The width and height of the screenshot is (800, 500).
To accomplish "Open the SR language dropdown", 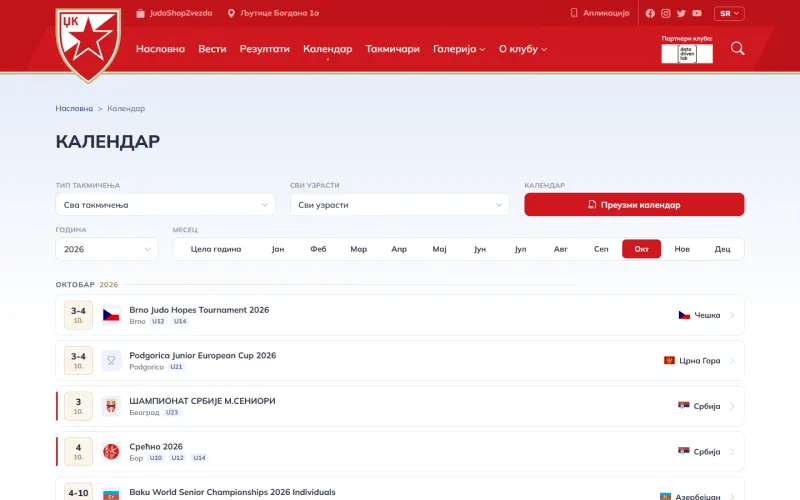I will click(729, 13).
